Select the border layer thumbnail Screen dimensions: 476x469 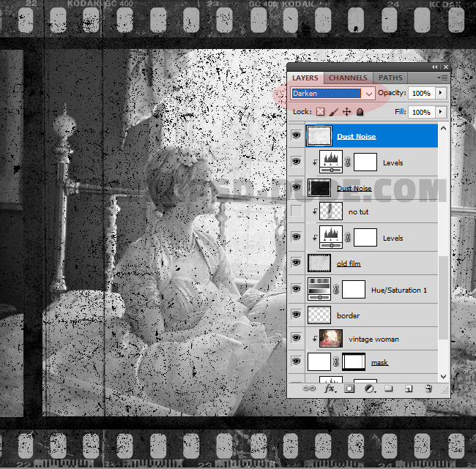[x=319, y=315]
